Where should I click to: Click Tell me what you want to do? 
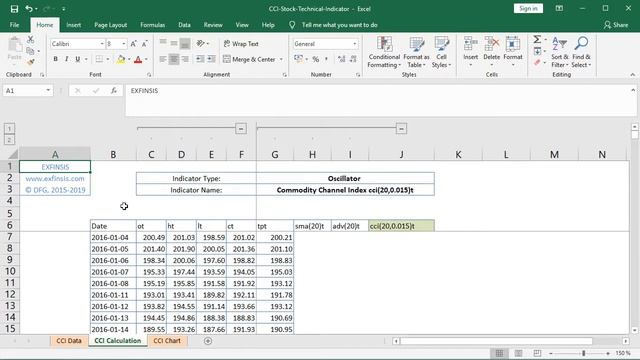pyautogui.click(x=339, y=25)
